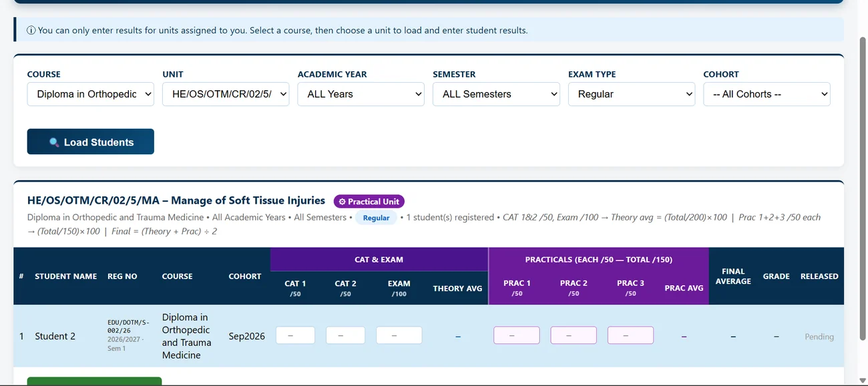
Task: Click the CAT & EXAM group header
Action: [x=379, y=259]
